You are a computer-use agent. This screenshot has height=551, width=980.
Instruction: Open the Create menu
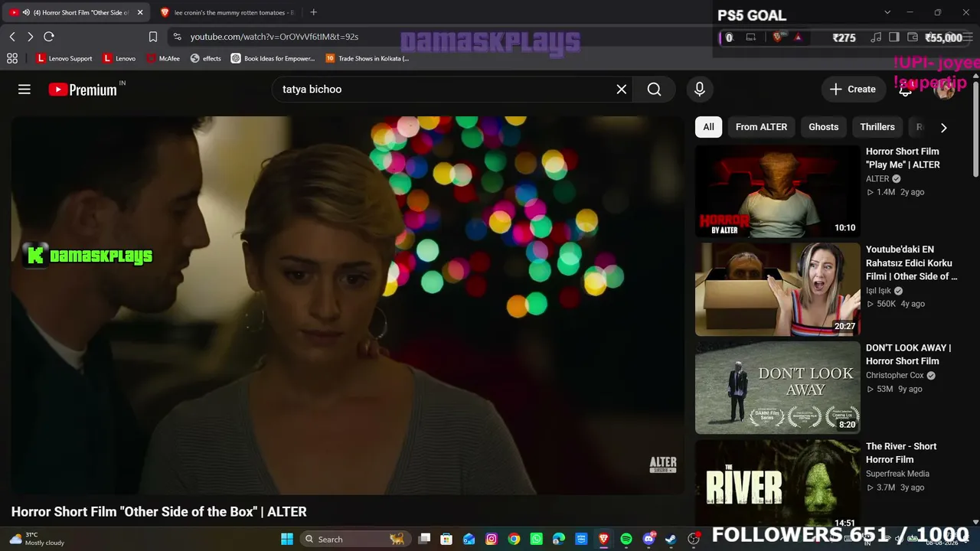(x=853, y=90)
